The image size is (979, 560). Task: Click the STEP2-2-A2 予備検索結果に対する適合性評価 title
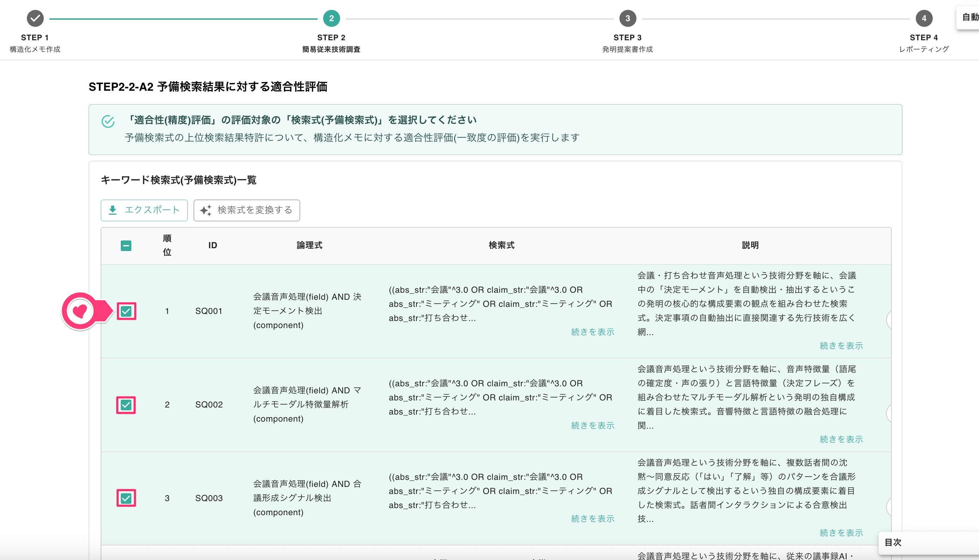coord(208,87)
